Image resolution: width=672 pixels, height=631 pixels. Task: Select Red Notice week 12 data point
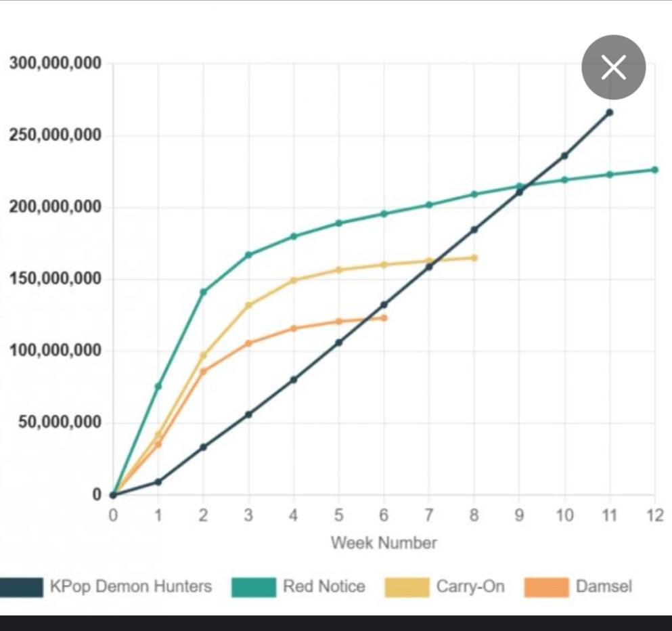(x=654, y=169)
